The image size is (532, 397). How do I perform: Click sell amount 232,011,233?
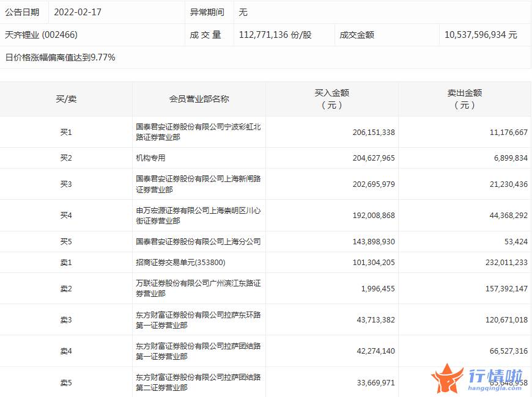pos(506,263)
